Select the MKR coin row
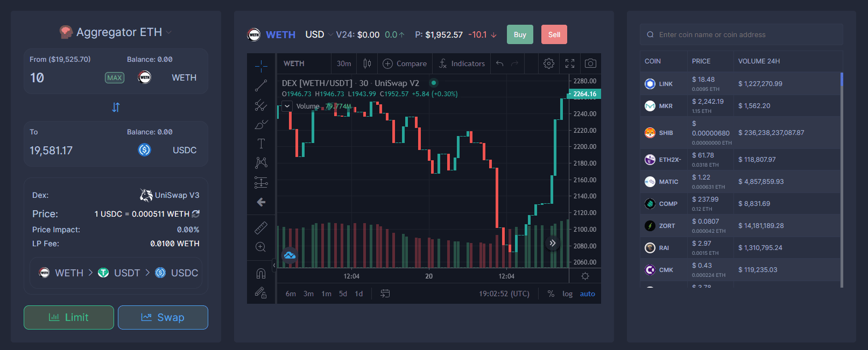The width and height of the screenshot is (868, 350). (740, 106)
